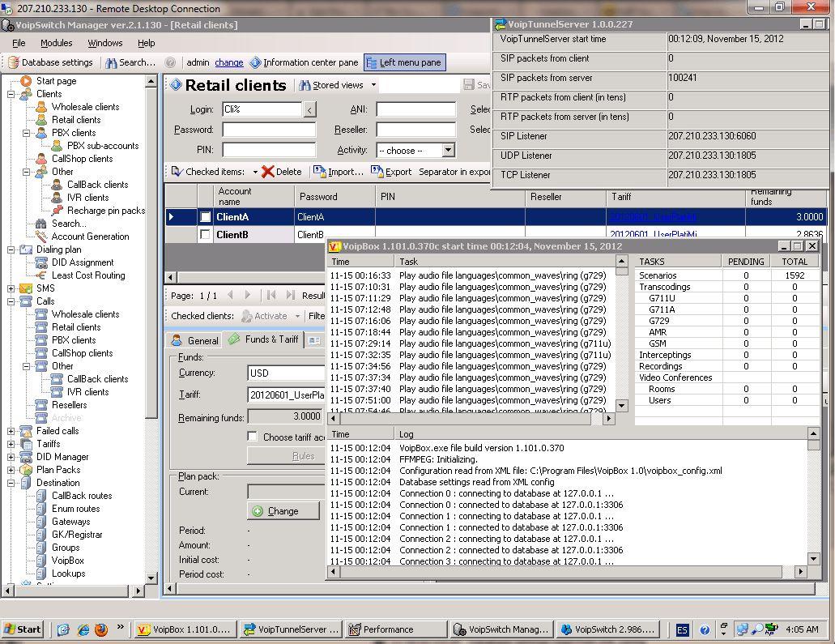Click the red Delete X icon
Viewport: 835px width, 644px height.
pos(268,172)
